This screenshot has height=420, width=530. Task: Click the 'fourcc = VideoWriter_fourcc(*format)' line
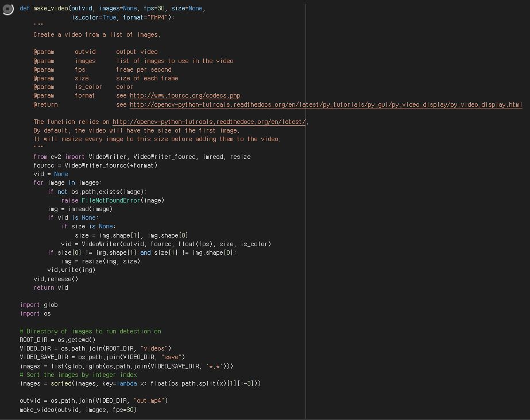pos(95,165)
